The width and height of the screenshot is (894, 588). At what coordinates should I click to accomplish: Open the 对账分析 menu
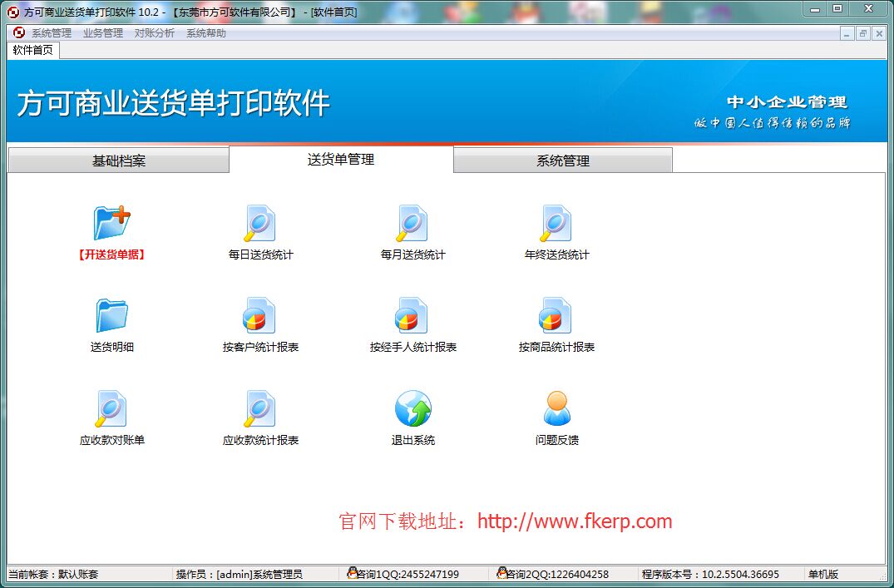point(155,33)
